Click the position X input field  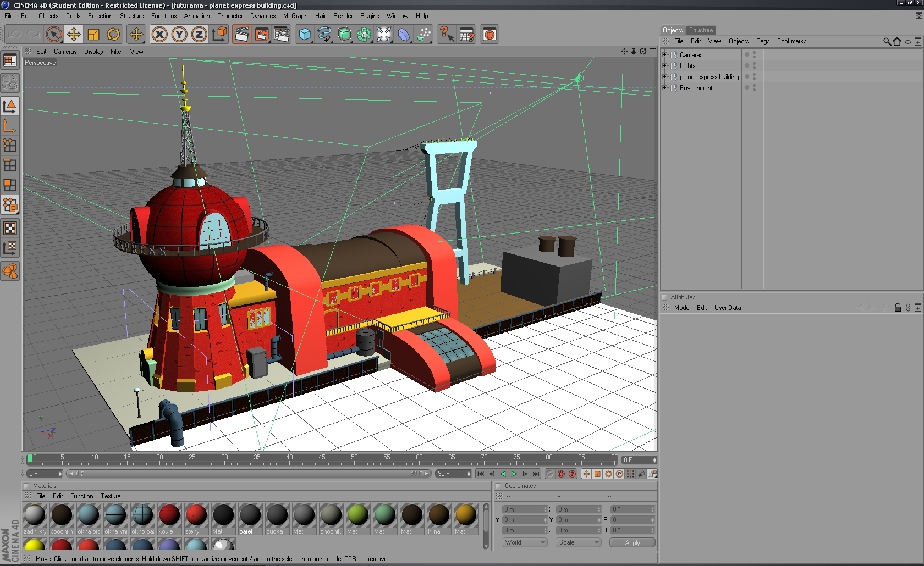pos(525,509)
